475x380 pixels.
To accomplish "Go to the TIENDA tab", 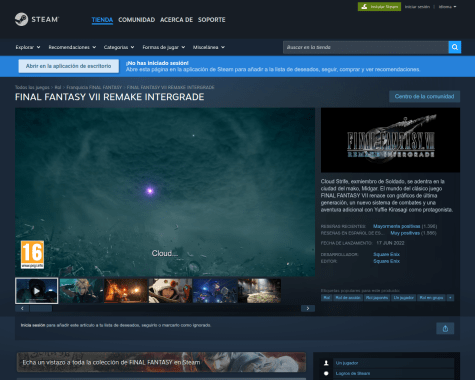I will [x=102, y=20].
